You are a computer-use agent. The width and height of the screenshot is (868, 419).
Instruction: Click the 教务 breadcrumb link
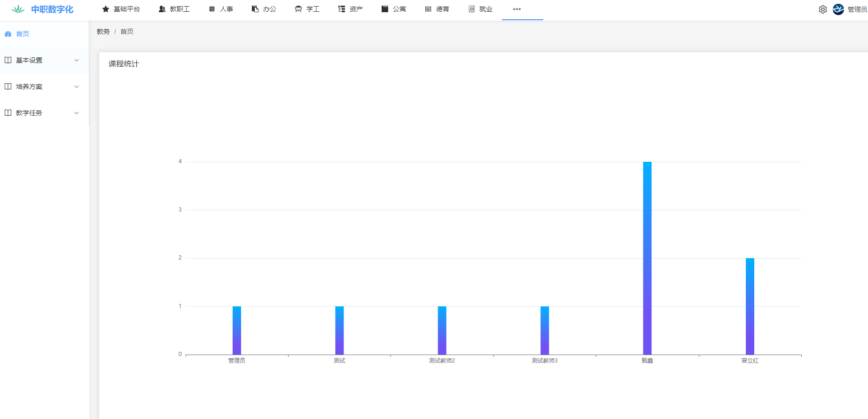point(103,32)
